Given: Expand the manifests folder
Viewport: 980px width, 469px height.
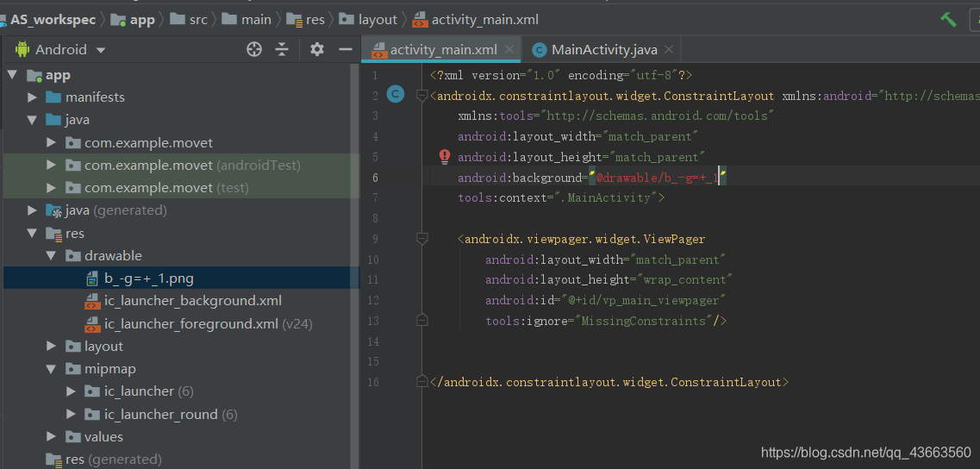Looking at the screenshot, I should 32,97.
